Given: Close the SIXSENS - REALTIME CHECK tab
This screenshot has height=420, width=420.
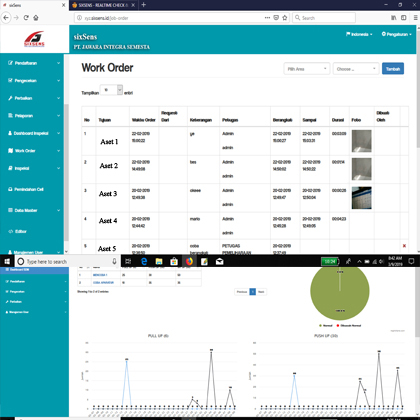Looking at the screenshot, I should (133, 5).
